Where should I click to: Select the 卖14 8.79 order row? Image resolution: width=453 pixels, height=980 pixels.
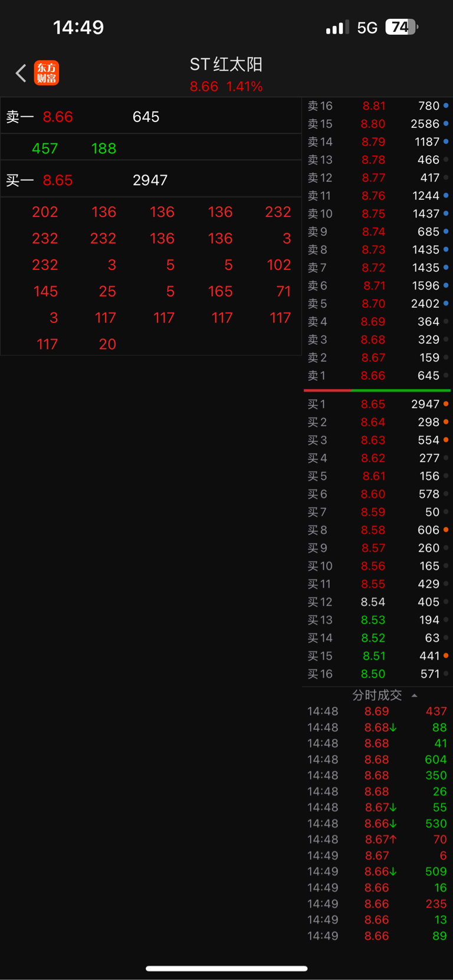coord(377,142)
